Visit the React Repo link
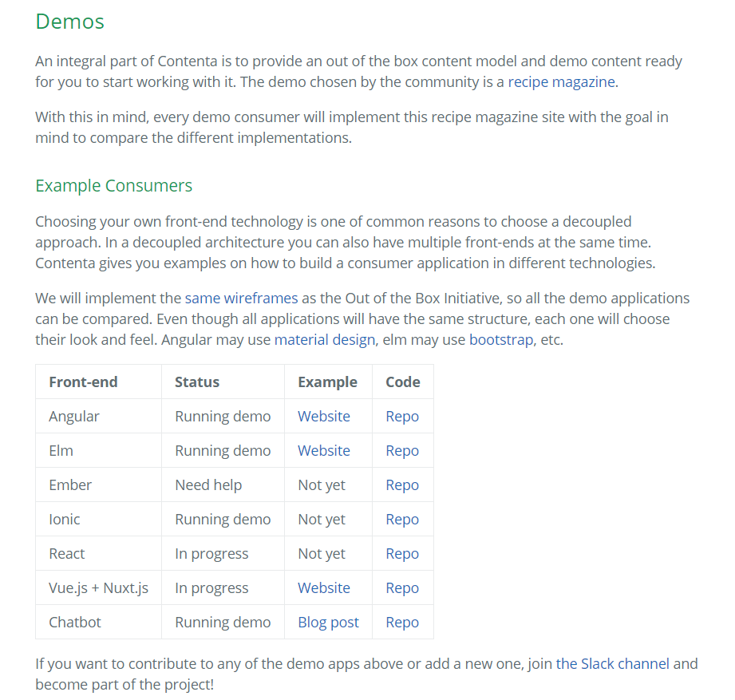Viewport: 735px width, 700px height. pos(402,553)
